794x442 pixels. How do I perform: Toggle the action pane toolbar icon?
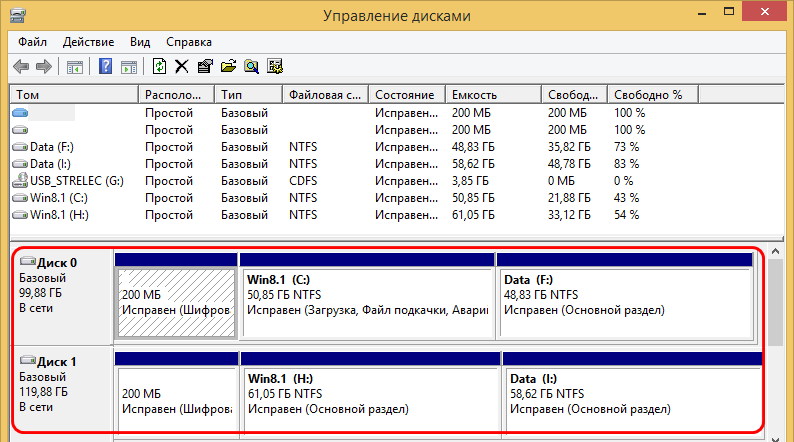129,66
